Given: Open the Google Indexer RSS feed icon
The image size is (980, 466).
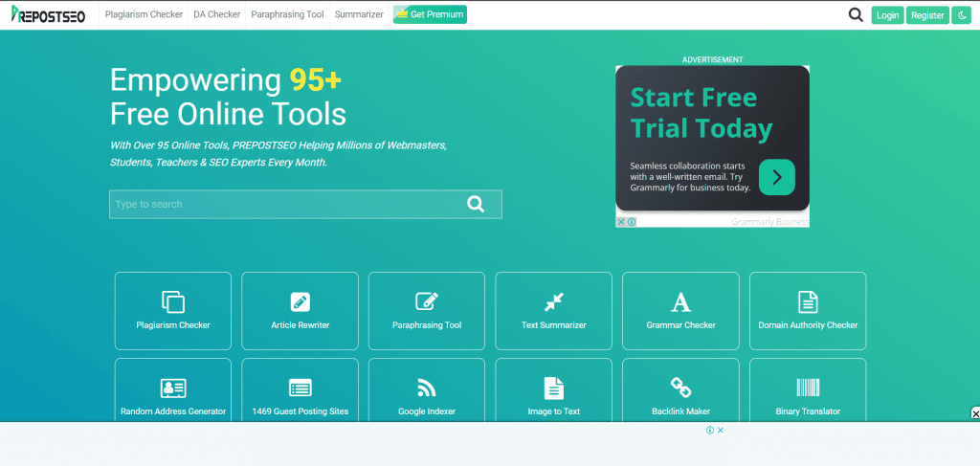Looking at the screenshot, I should (x=427, y=388).
